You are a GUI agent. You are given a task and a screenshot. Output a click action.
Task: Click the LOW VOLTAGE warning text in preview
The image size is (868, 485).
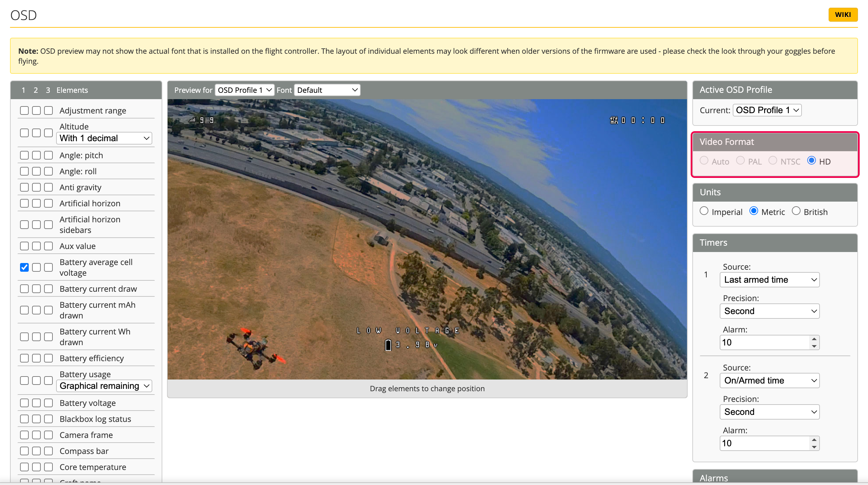(408, 331)
